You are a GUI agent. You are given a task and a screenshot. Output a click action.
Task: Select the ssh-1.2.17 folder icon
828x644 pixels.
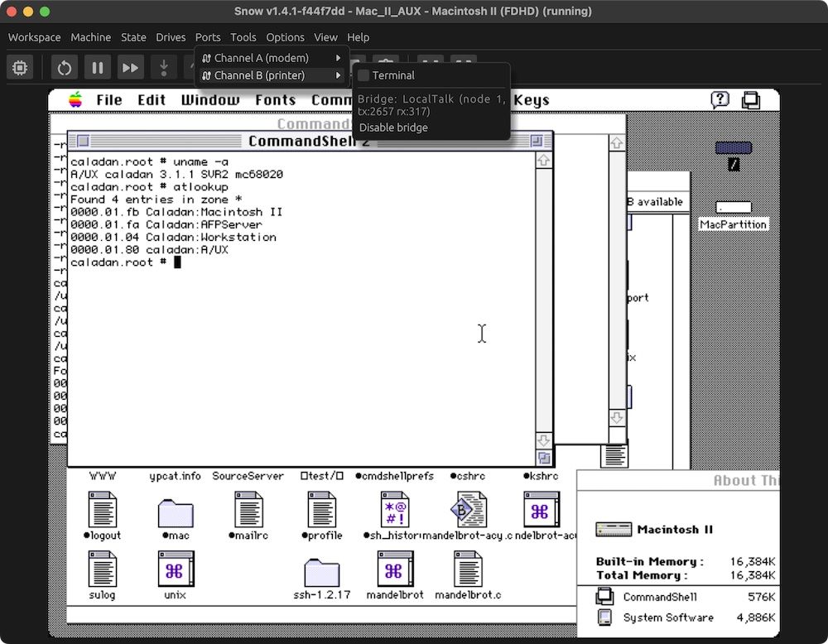coord(321,572)
